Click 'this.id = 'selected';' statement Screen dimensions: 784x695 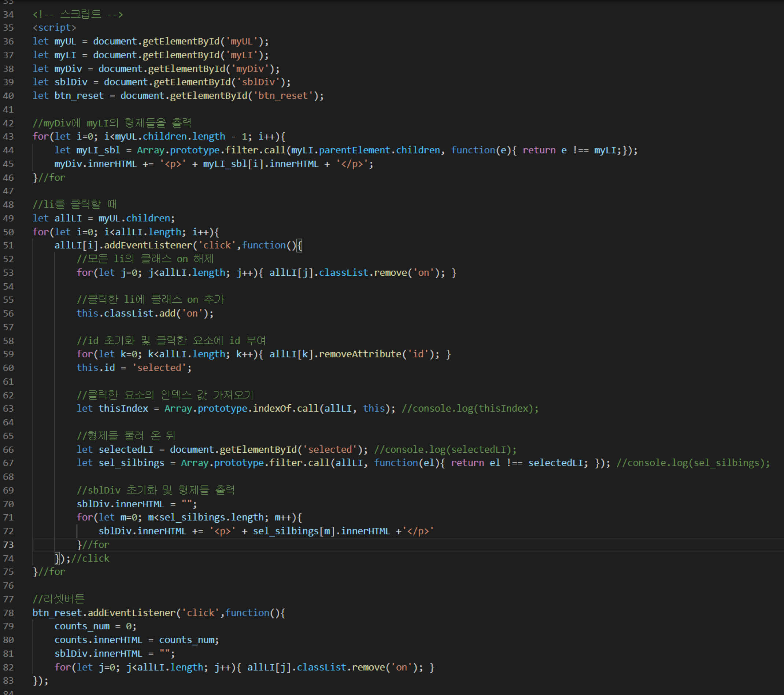click(134, 368)
